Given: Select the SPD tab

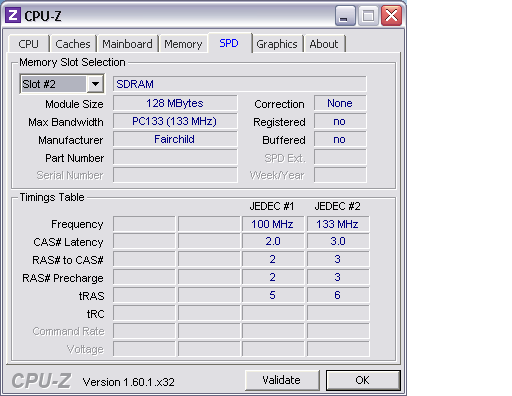Looking at the screenshot, I should pos(229,43).
